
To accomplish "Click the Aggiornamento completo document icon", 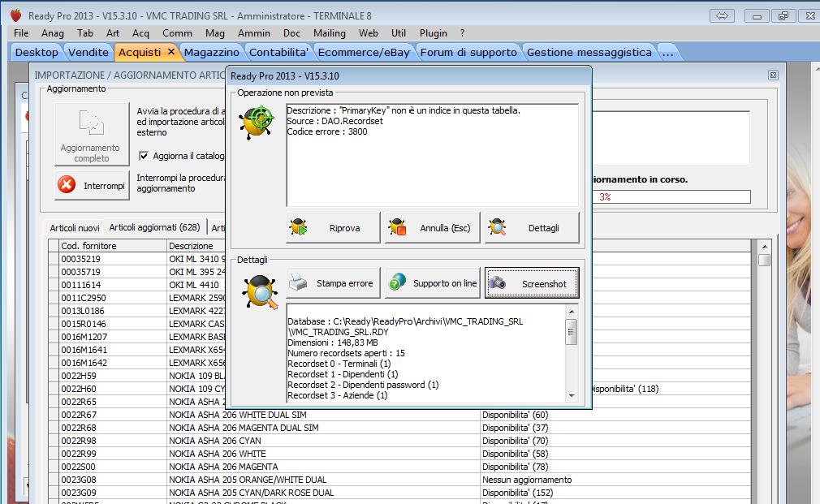I will click(92, 123).
